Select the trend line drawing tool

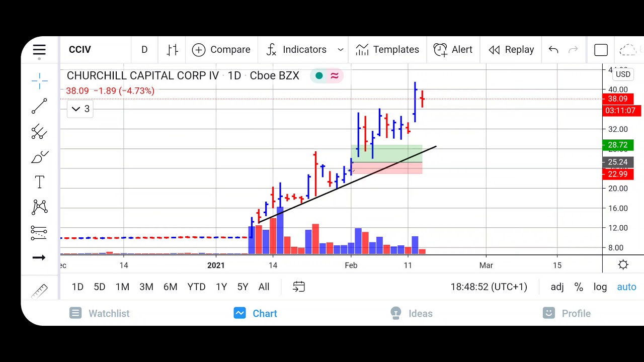39,106
